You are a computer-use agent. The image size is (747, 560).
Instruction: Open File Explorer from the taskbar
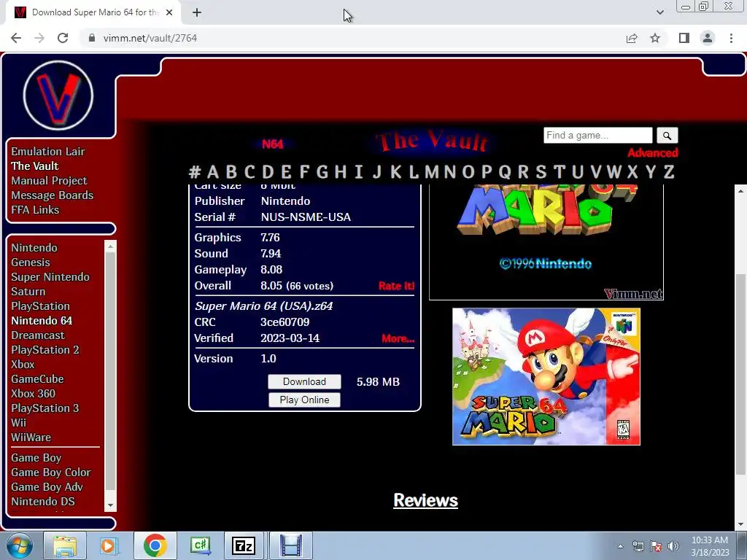tap(65, 545)
